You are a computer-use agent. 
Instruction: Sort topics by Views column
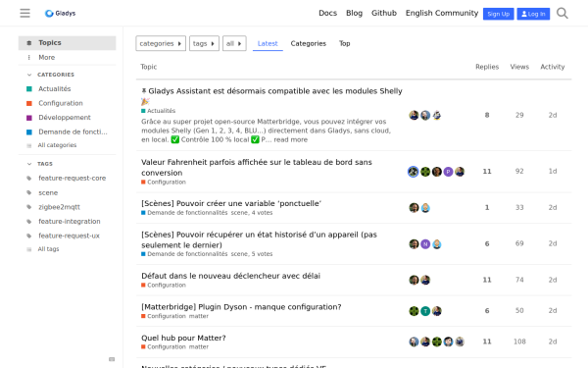point(519,67)
